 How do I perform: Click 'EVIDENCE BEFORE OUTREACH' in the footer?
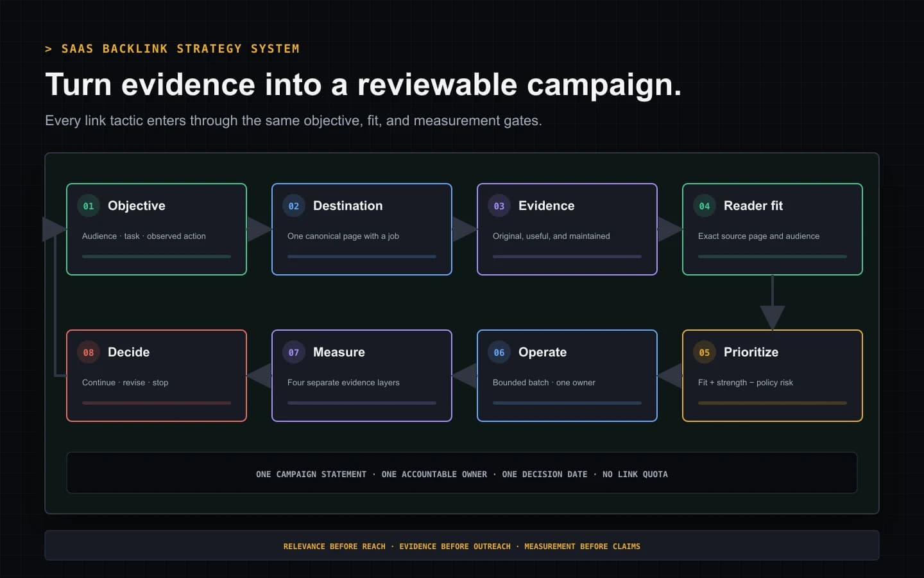455,547
